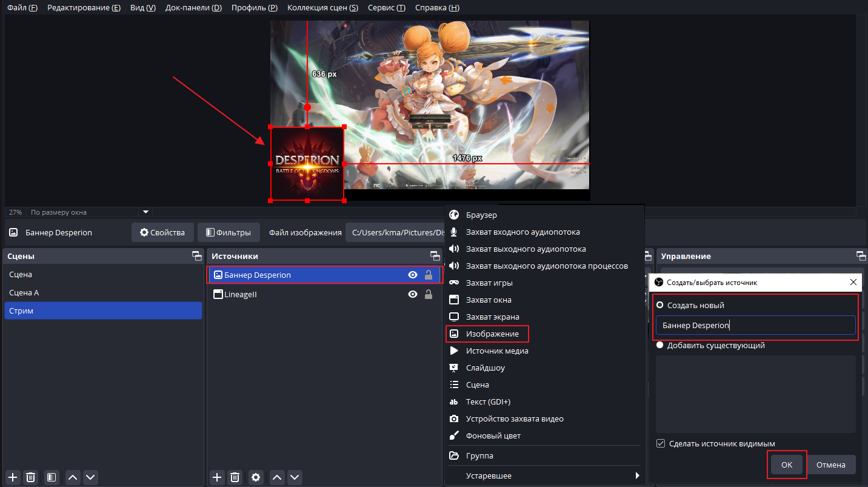Viewport: 868px width, 487px height.
Task: Uncheck Сделать источник видимым checkbox
Action: pos(661,443)
